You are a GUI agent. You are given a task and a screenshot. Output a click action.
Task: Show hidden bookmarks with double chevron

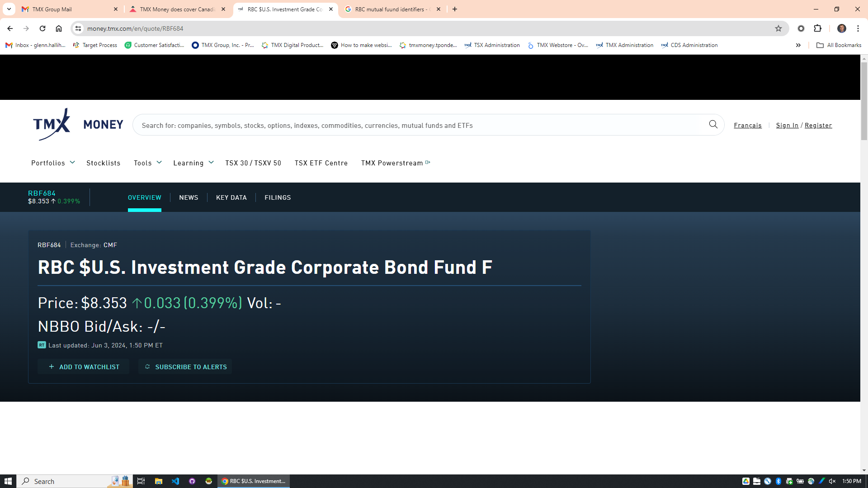coord(798,45)
